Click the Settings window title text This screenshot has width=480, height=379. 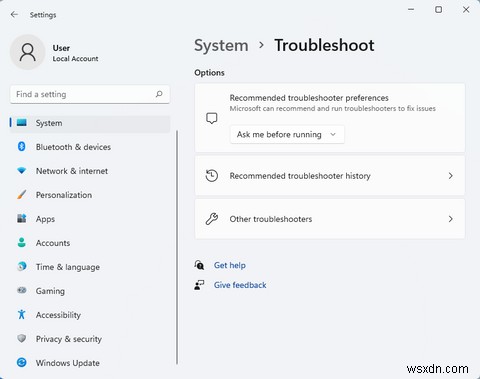[x=43, y=15]
